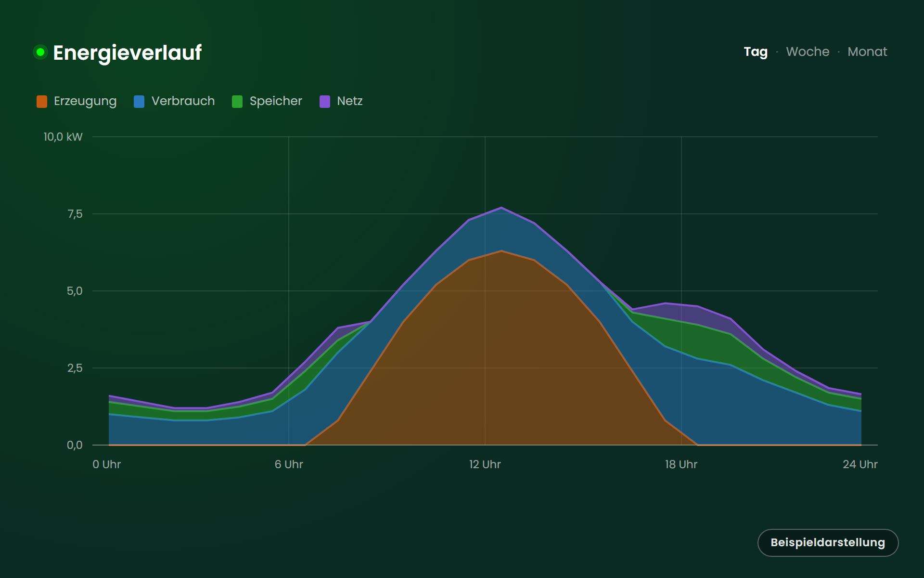924x578 pixels.
Task: Click the 12 Uhr time label
Action: point(485,464)
